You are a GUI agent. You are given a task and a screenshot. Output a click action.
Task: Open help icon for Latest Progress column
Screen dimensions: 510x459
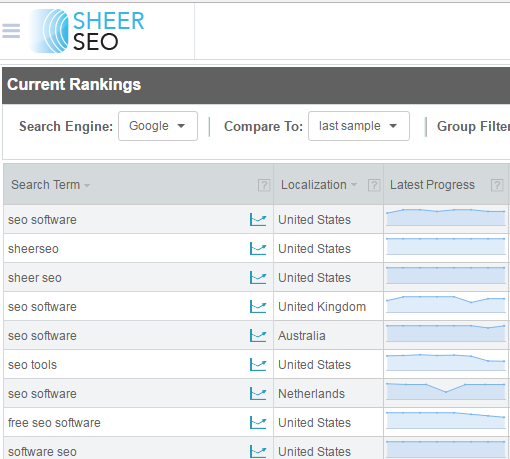pos(497,185)
